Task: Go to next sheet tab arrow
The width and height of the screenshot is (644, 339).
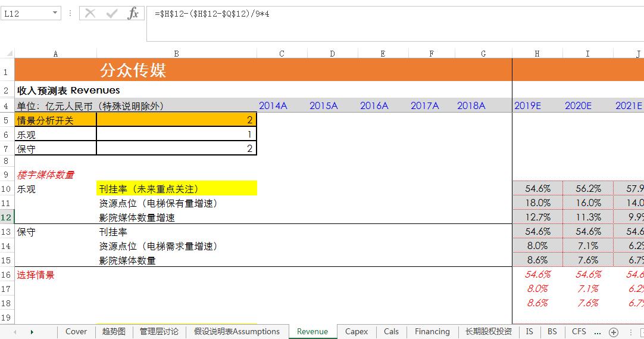Action: point(32,332)
